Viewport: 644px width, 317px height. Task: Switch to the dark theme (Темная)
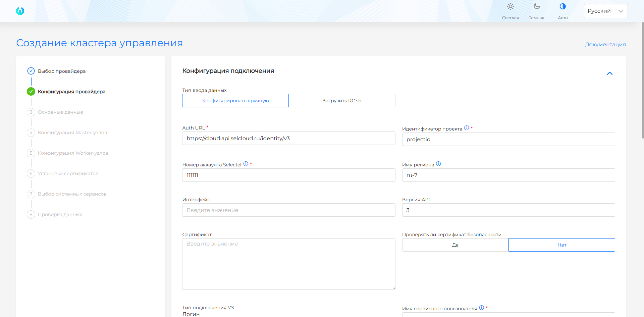pos(536,10)
